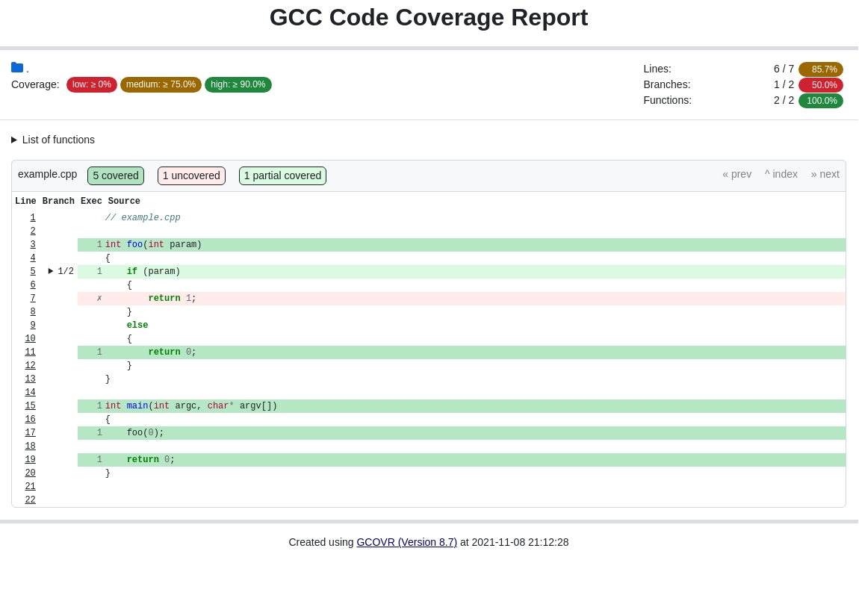The image size is (859, 616).
Task: Jump to line number 15 anchor
Action: (30, 405)
